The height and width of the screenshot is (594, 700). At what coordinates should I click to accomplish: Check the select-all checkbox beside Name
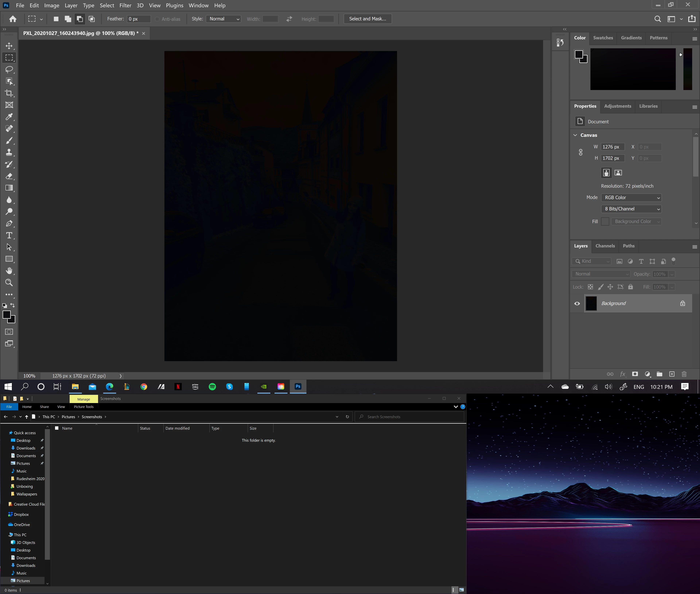tap(57, 428)
